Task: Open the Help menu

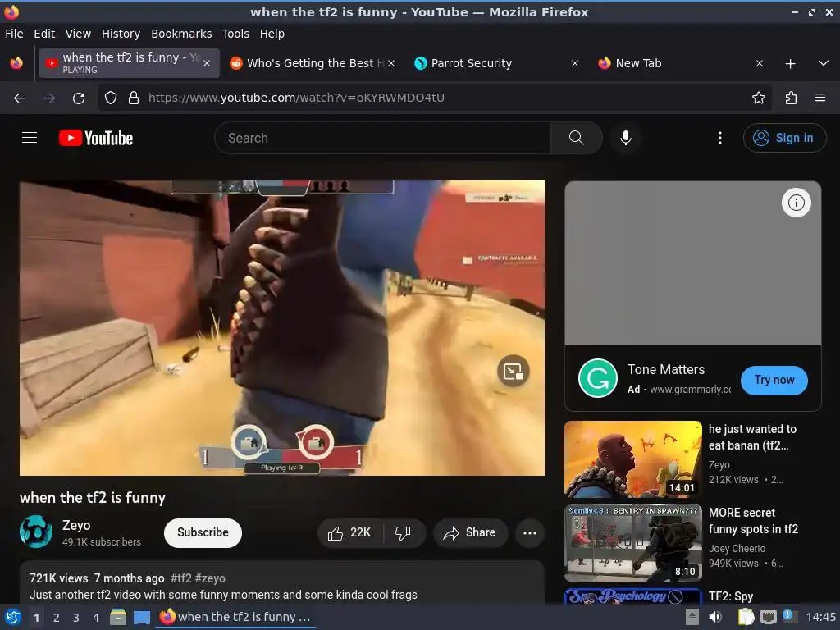Action: tap(272, 34)
